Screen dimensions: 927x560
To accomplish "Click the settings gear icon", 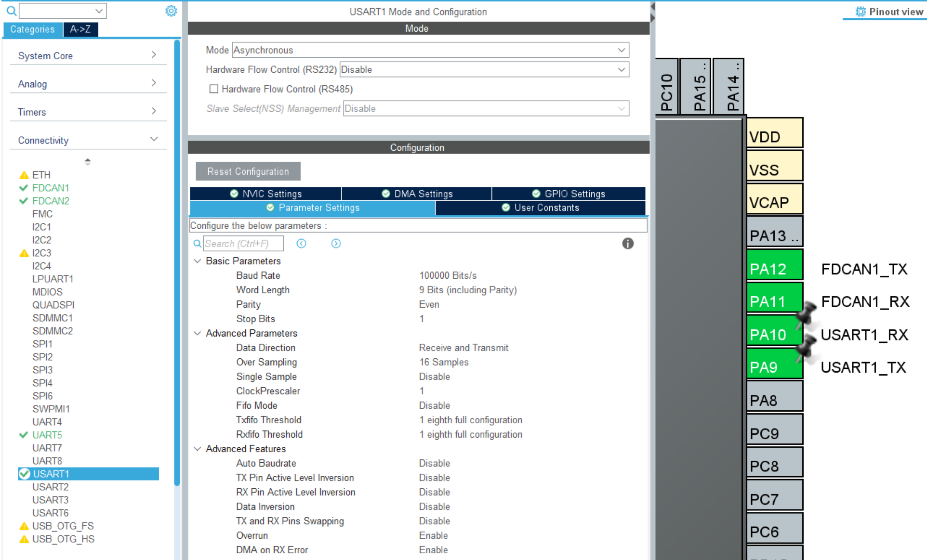I will [171, 11].
